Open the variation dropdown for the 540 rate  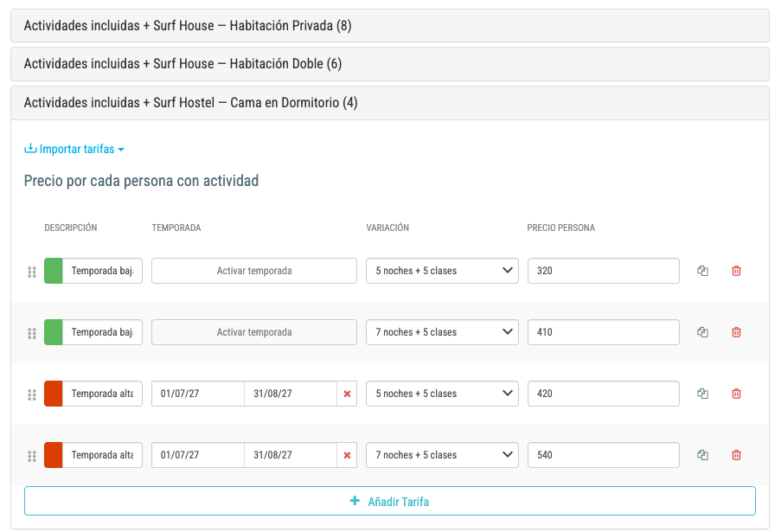(x=442, y=455)
